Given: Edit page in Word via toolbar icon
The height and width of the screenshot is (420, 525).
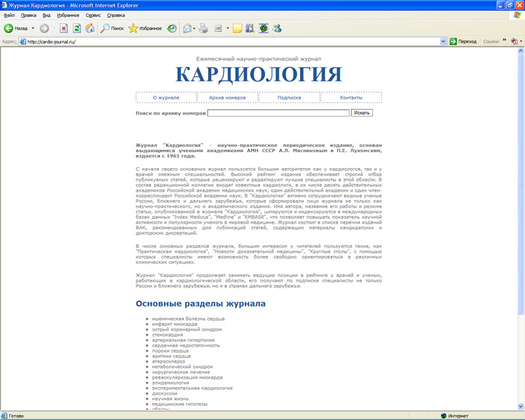Looking at the screenshot, I should (218, 28).
